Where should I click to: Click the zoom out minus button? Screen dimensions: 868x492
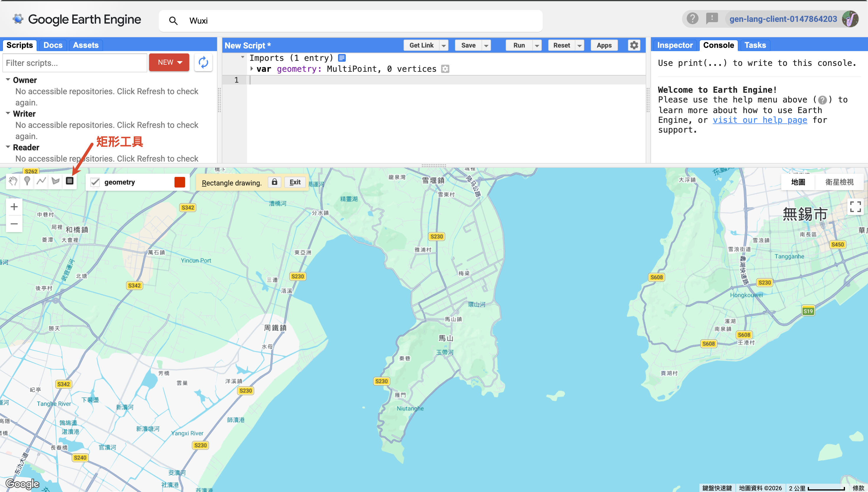[x=14, y=224]
